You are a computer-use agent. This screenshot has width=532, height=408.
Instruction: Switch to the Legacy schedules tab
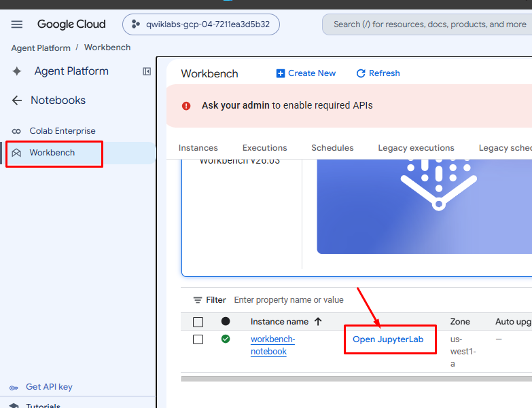pyautogui.click(x=506, y=148)
